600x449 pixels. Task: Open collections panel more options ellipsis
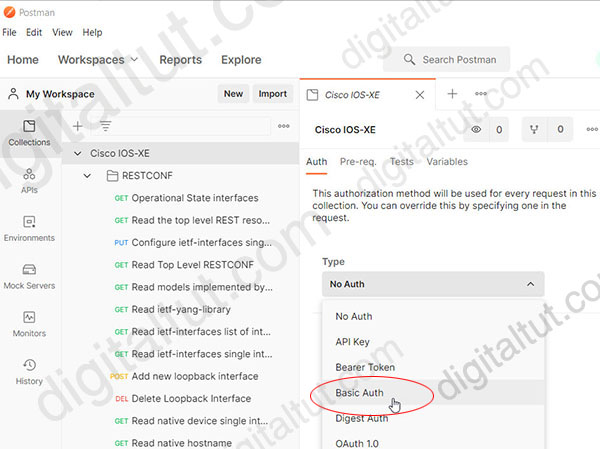[x=284, y=126]
